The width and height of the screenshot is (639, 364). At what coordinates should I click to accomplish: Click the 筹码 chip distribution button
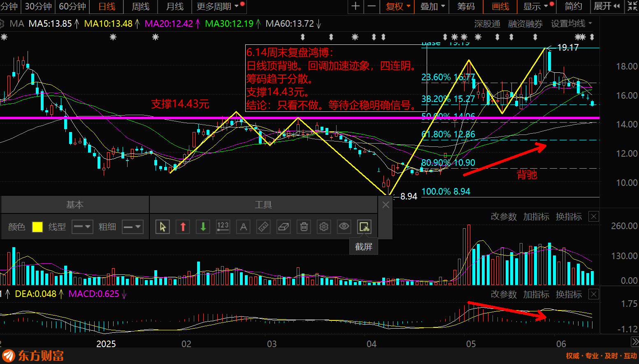coord(466,7)
